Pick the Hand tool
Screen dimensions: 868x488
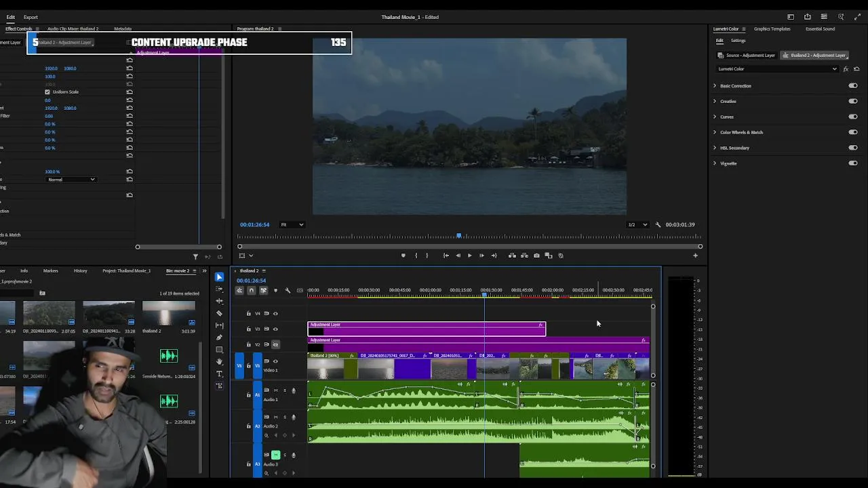(219, 362)
